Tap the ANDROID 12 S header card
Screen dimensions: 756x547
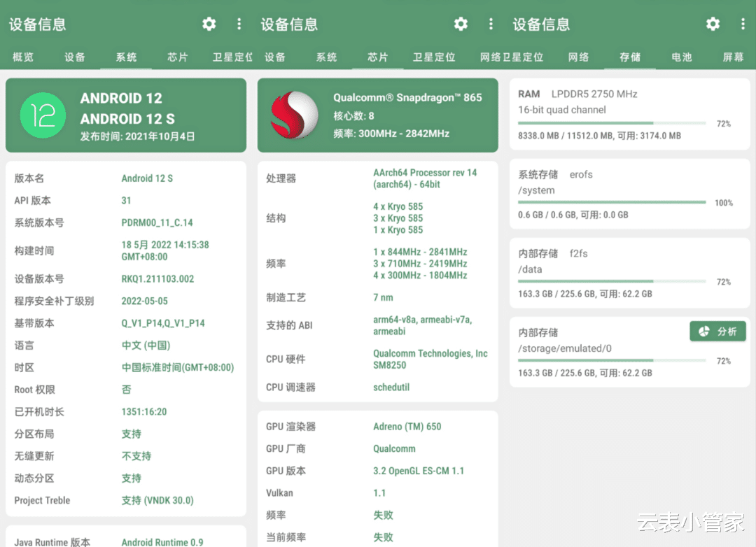tap(126, 115)
